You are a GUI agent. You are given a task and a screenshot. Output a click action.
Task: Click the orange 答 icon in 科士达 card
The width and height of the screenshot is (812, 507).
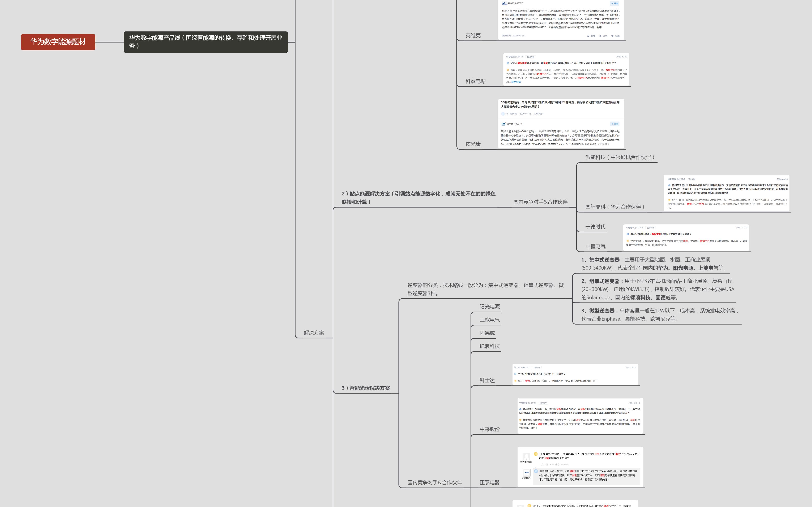(x=515, y=381)
